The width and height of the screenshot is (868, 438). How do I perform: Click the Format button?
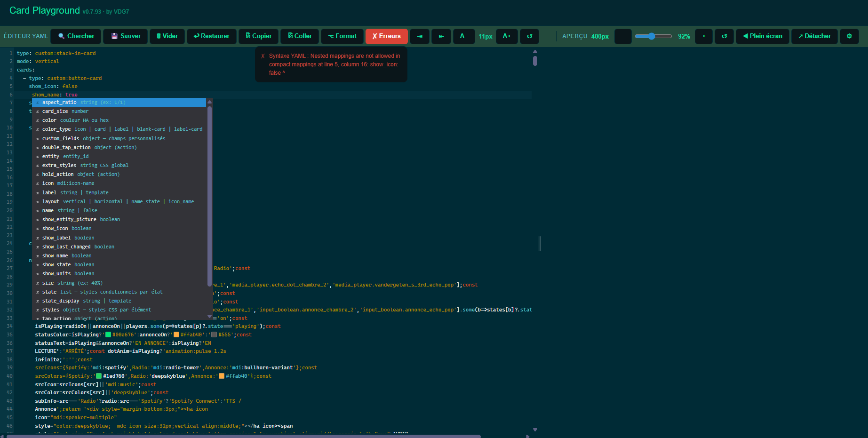click(x=342, y=36)
